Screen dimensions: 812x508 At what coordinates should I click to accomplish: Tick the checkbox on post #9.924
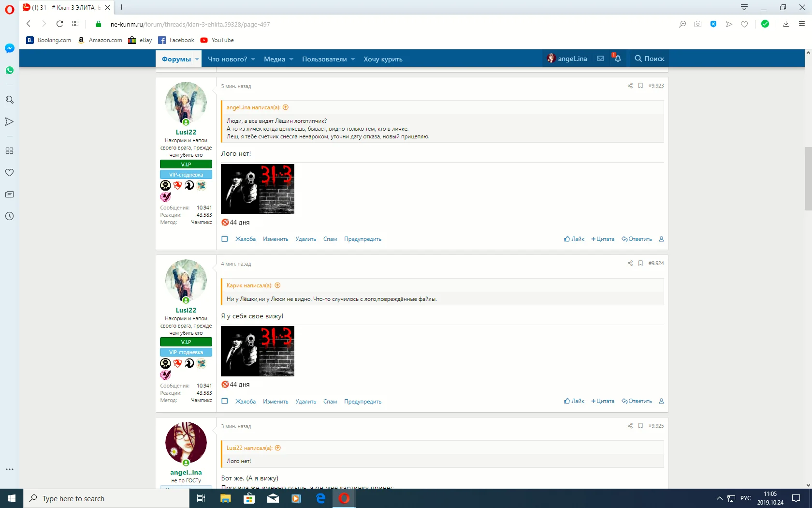[225, 401]
